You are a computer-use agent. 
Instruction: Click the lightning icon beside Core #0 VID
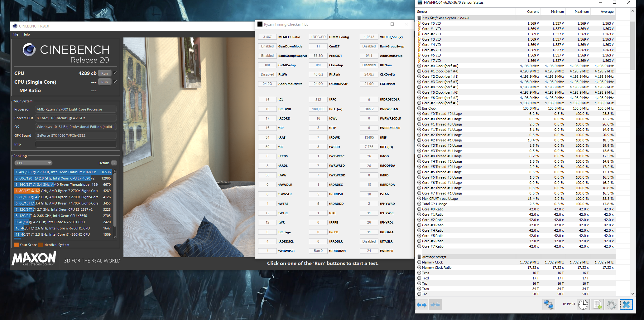pyautogui.click(x=419, y=23)
